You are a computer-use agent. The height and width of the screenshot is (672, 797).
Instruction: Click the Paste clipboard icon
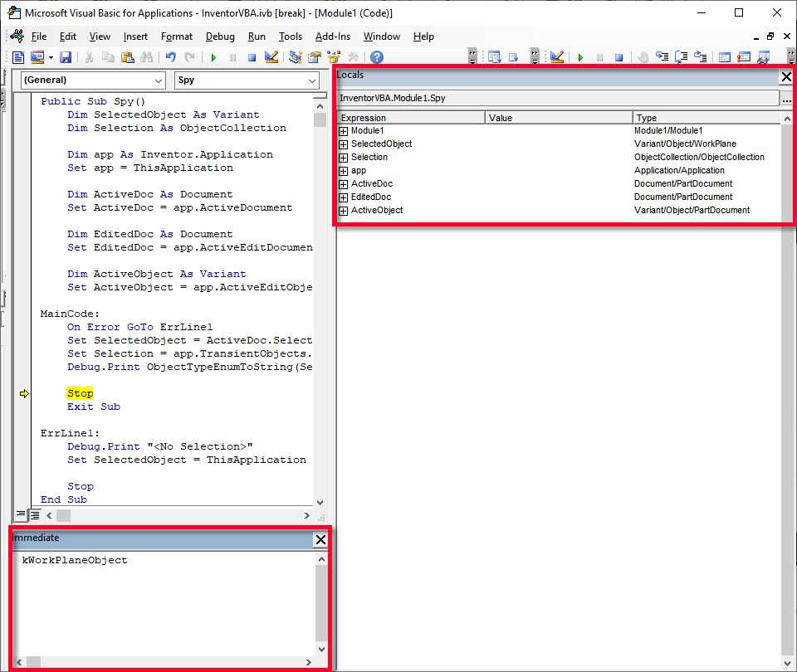[128, 57]
